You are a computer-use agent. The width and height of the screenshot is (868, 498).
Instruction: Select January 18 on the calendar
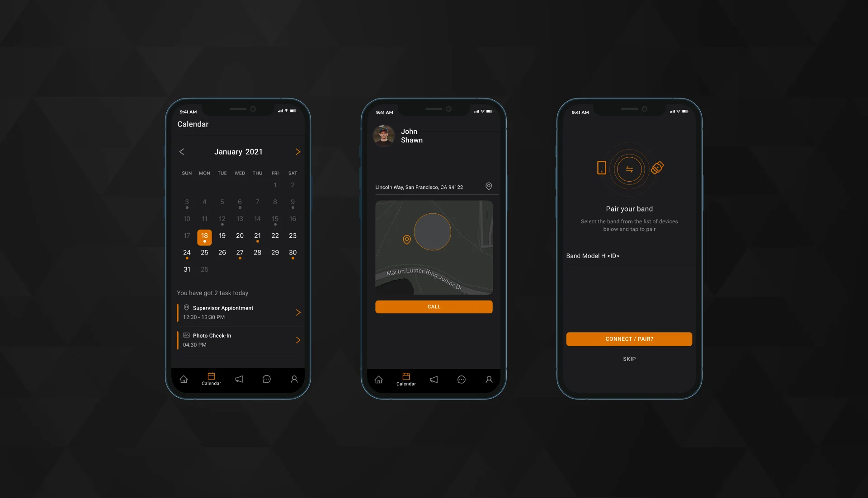tap(204, 236)
